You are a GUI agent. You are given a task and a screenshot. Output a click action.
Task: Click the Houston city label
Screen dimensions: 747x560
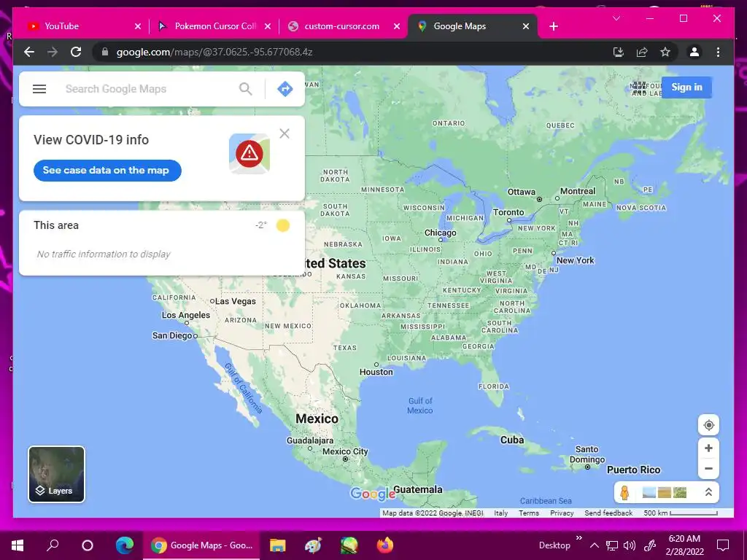tap(376, 372)
